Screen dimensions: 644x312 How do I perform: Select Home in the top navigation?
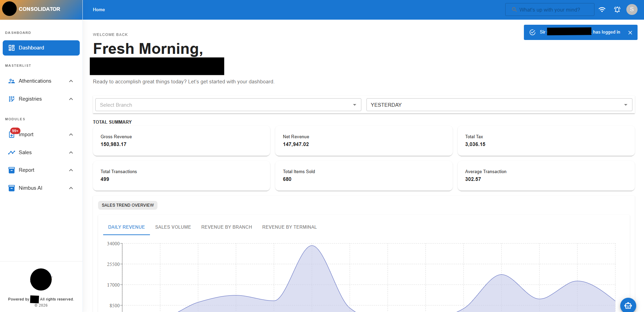coord(99,9)
